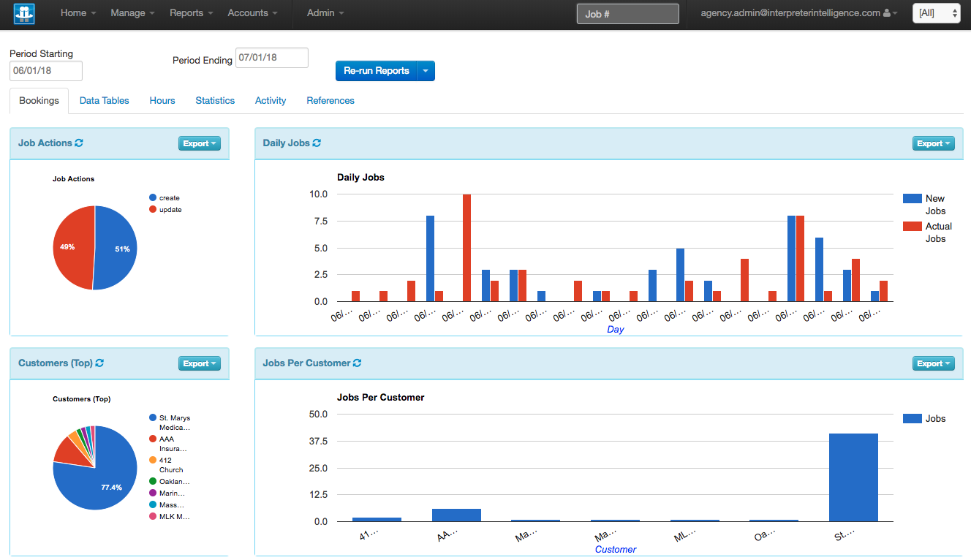The height and width of the screenshot is (560, 971).
Task: Click the create legend blue dot
Action: click(x=153, y=198)
